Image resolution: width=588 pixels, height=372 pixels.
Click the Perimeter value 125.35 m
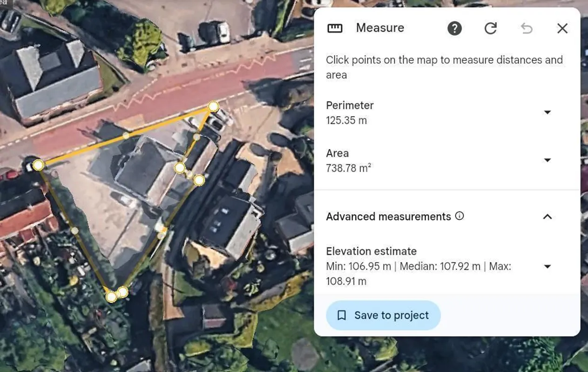point(346,120)
